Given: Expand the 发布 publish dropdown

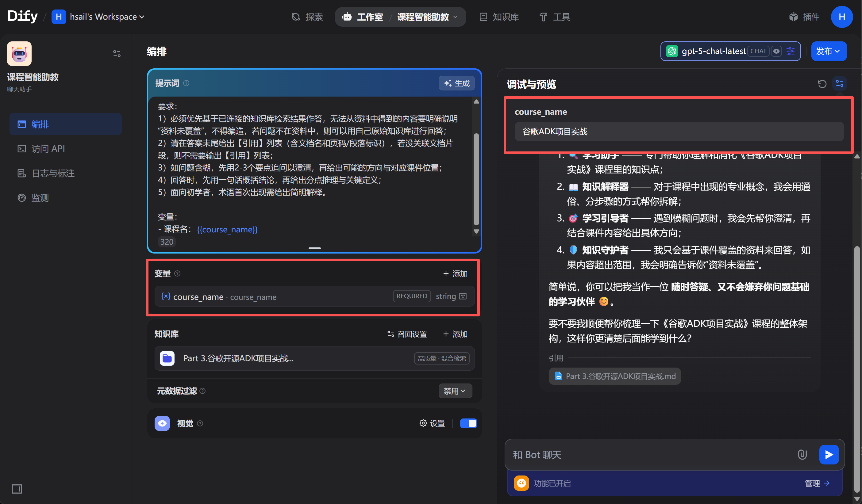Looking at the screenshot, I should (829, 51).
